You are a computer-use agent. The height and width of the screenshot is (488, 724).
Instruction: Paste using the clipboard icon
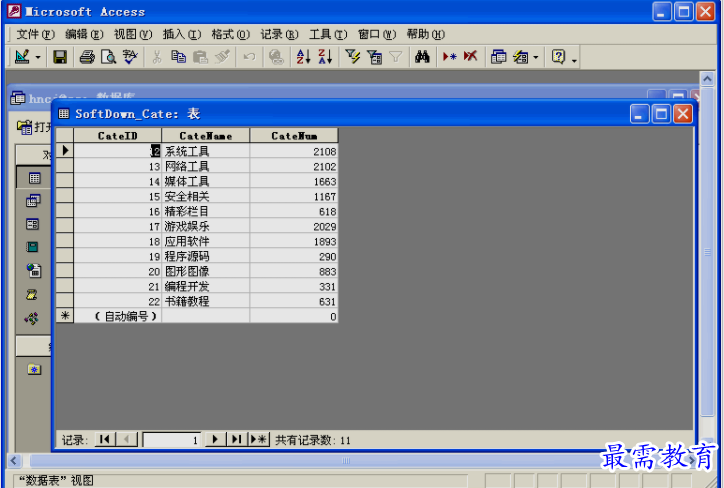[x=200, y=57]
